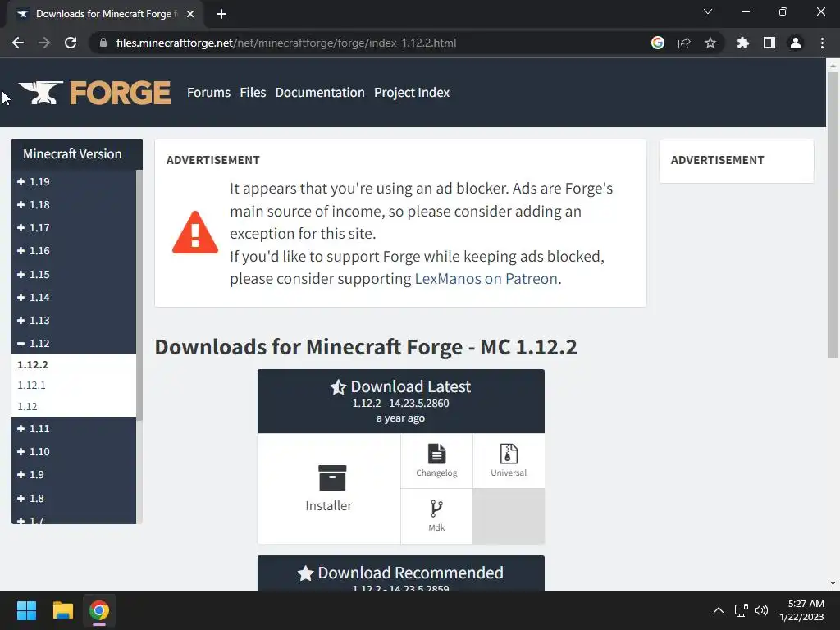Reload the page with refresh icon
Screen dimensions: 840x630
pyautogui.click(x=71, y=43)
